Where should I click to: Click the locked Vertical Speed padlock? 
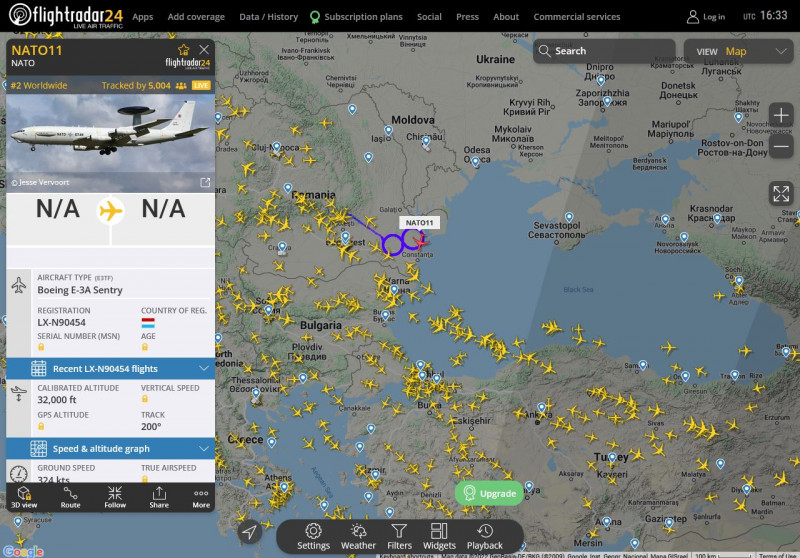(x=145, y=399)
